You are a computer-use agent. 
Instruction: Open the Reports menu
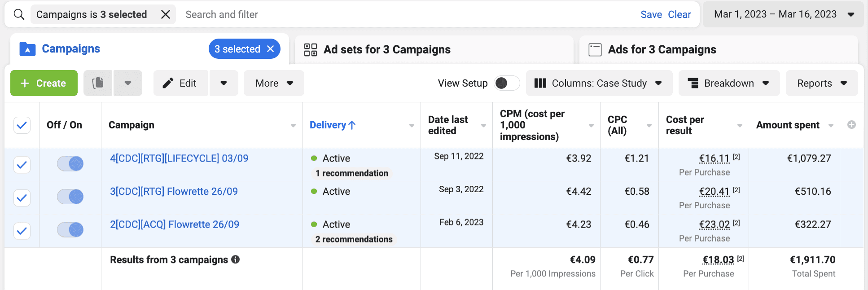coord(821,83)
